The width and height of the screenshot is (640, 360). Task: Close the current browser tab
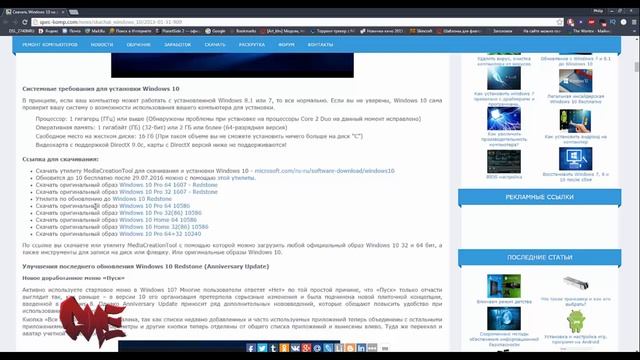pyautogui.click(x=63, y=12)
